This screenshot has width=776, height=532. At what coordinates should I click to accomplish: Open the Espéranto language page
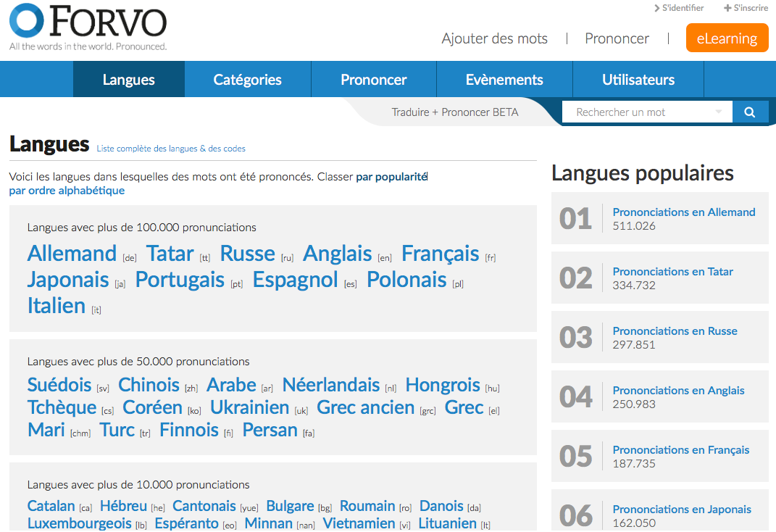186,523
